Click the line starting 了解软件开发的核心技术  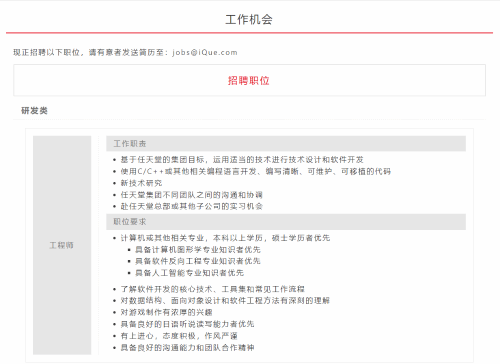click(213, 289)
